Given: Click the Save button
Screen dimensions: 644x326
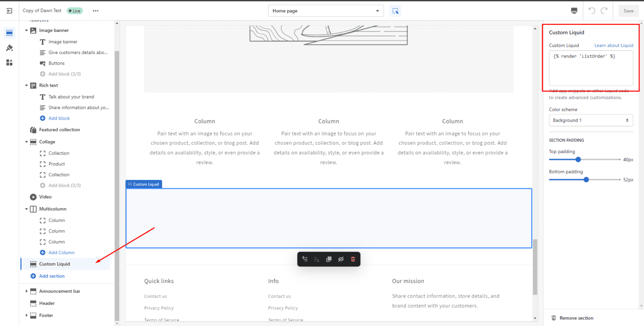Looking at the screenshot, I should tap(628, 11).
